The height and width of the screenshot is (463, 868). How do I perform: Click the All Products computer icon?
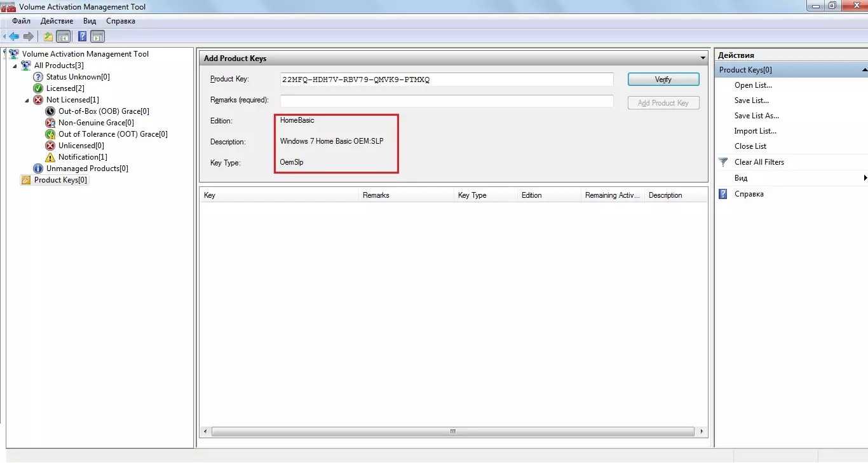(x=26, y=66)
